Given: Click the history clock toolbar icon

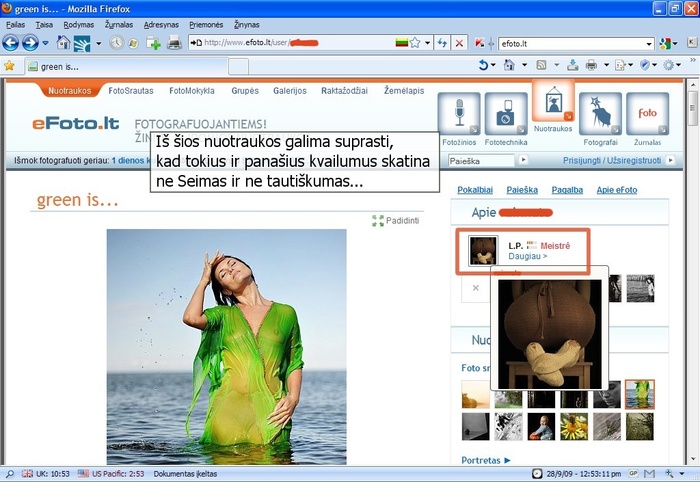Looking at the screenshot, I should (x=117, y=43).
